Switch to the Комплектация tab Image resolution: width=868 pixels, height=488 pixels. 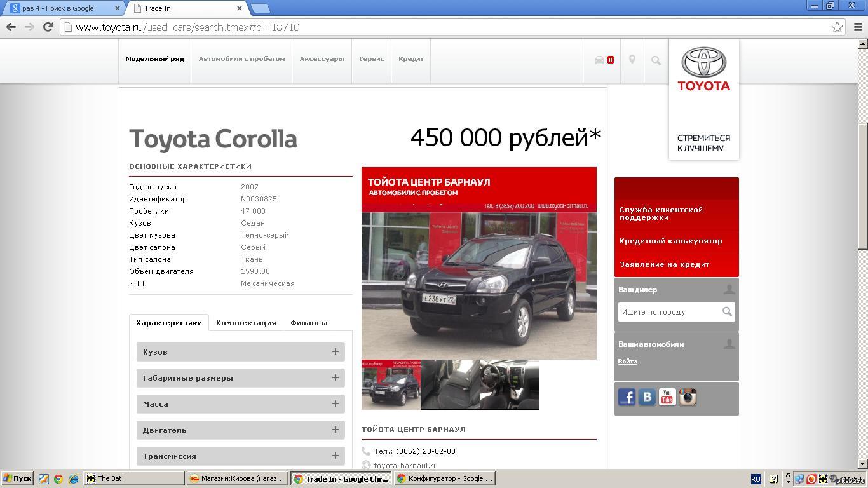tap(246, 323)
